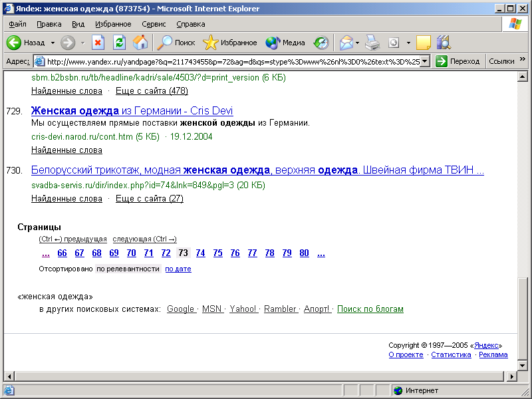Click Еще с сайта (27)
The image size is (532, 399).
click(149, 198)
